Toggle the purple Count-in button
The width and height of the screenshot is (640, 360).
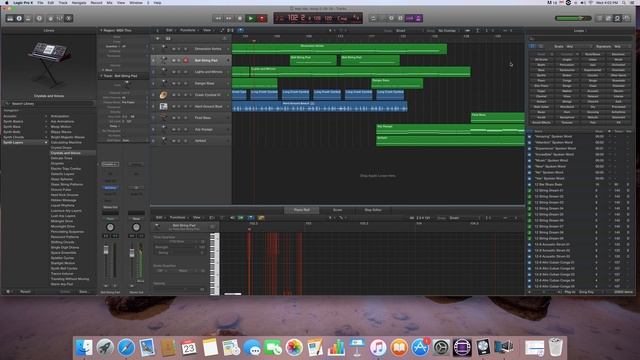[x=410, y=18]
